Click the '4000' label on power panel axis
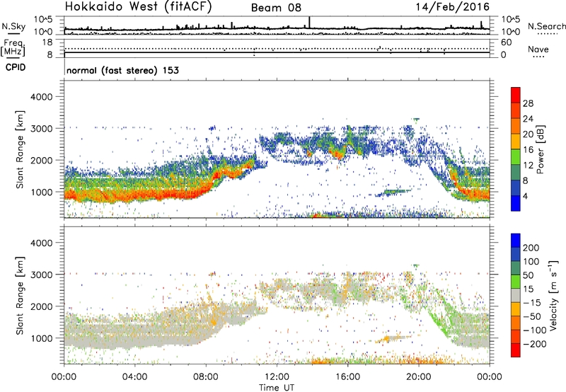The height and width of the screenshot is (392, 566). click(41, 97)
